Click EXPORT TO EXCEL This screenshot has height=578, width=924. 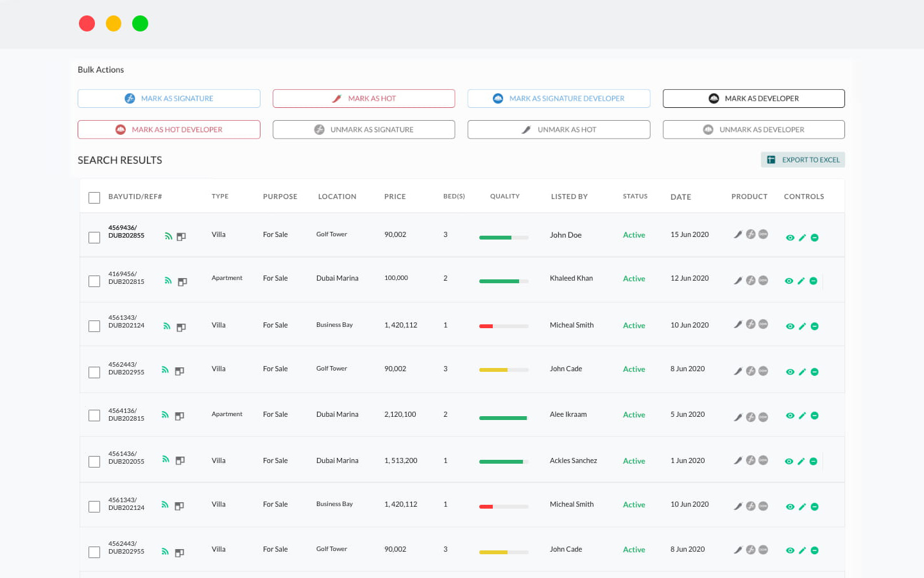click(x=803, y=159)
